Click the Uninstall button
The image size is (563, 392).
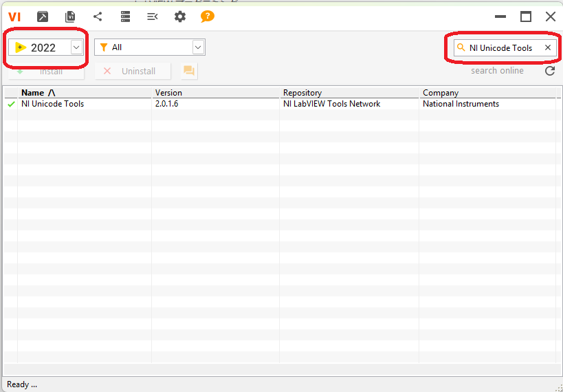[x=133, y=71]
